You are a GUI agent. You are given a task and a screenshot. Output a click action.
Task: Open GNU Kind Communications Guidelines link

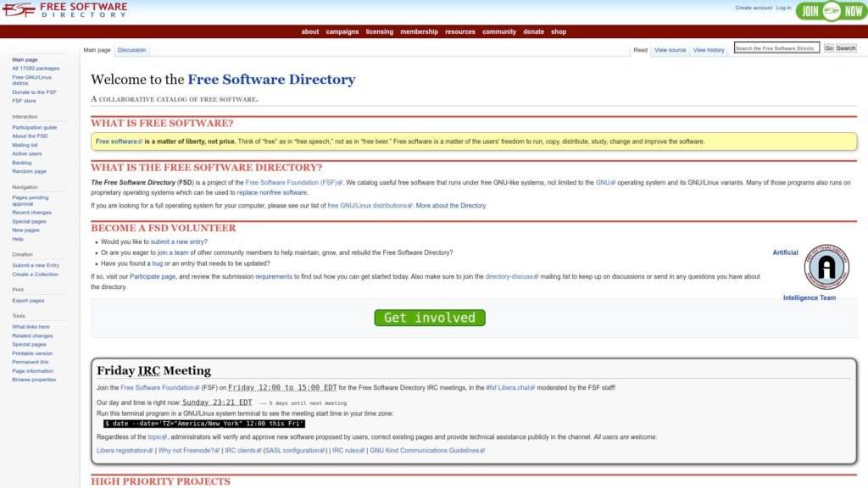[x=427, y=451]
